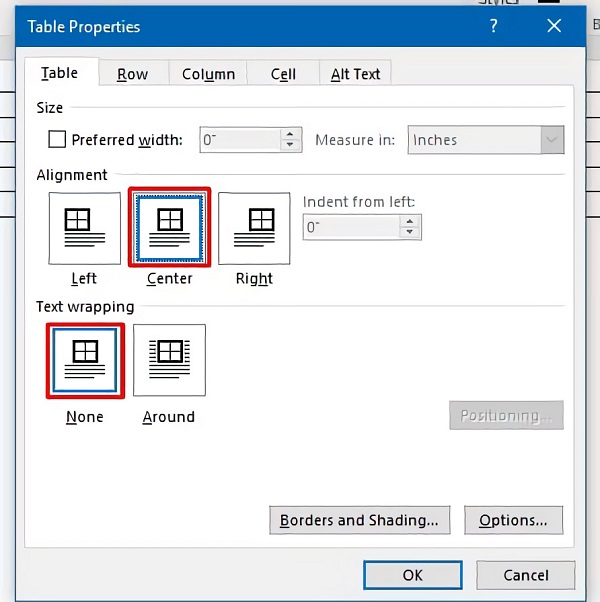
Task: Close the Table Properties dialog
Action: click(x=555, y=27)
